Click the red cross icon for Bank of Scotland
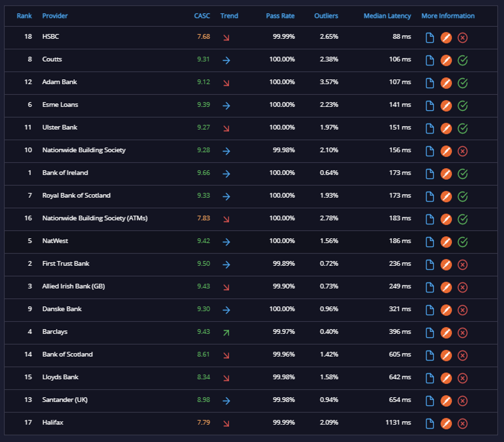The height and width of the screenshot is (442, 504). (x=462, y=356)
